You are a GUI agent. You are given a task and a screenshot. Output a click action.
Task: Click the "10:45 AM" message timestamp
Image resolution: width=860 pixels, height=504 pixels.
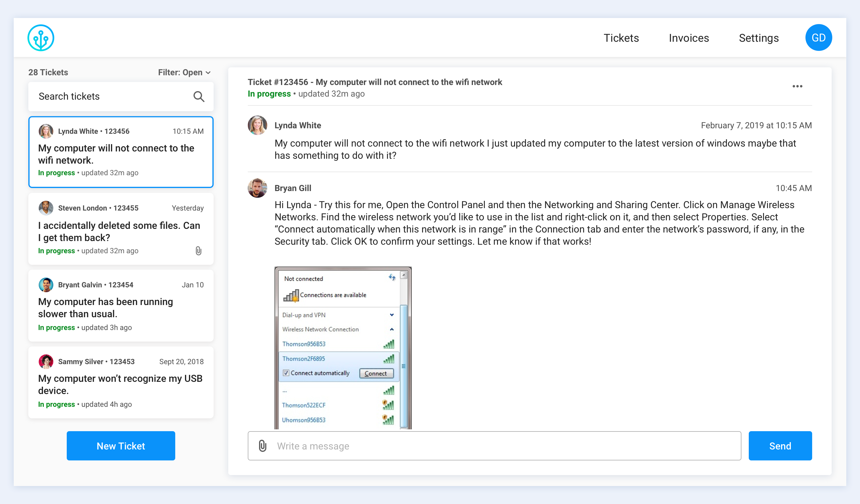[x=794, y=188]
